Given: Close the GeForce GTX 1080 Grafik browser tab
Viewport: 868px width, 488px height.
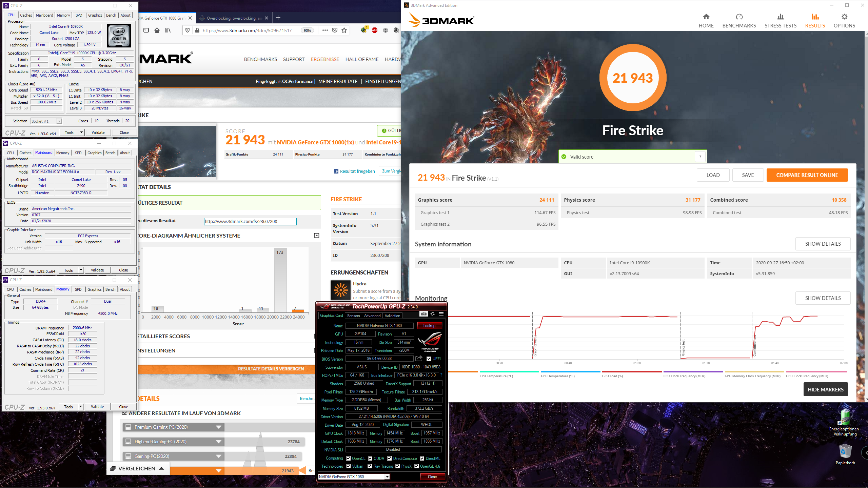Looking at the screenshot, I should pos(190,18).
